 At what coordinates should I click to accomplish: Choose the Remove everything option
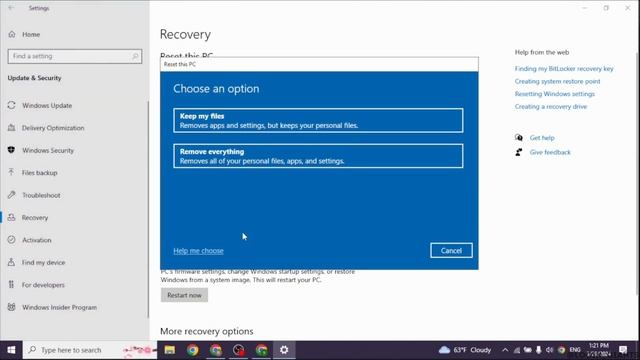(318, 156)
